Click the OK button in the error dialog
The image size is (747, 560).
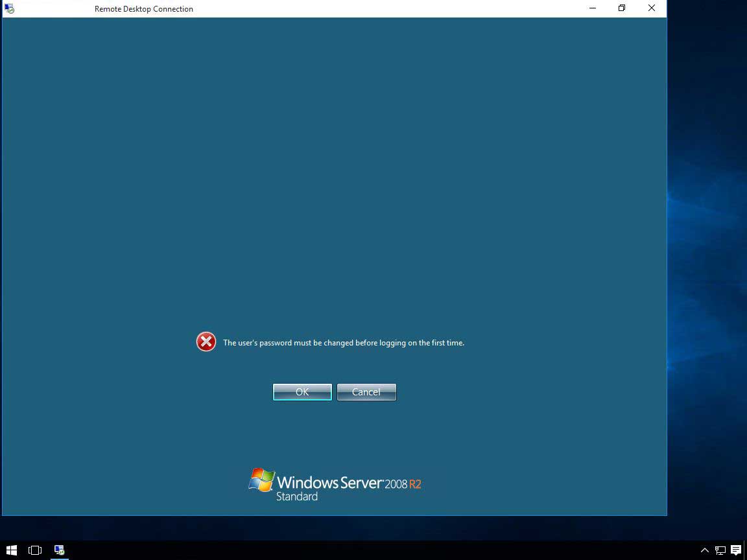tap(302, 392)
